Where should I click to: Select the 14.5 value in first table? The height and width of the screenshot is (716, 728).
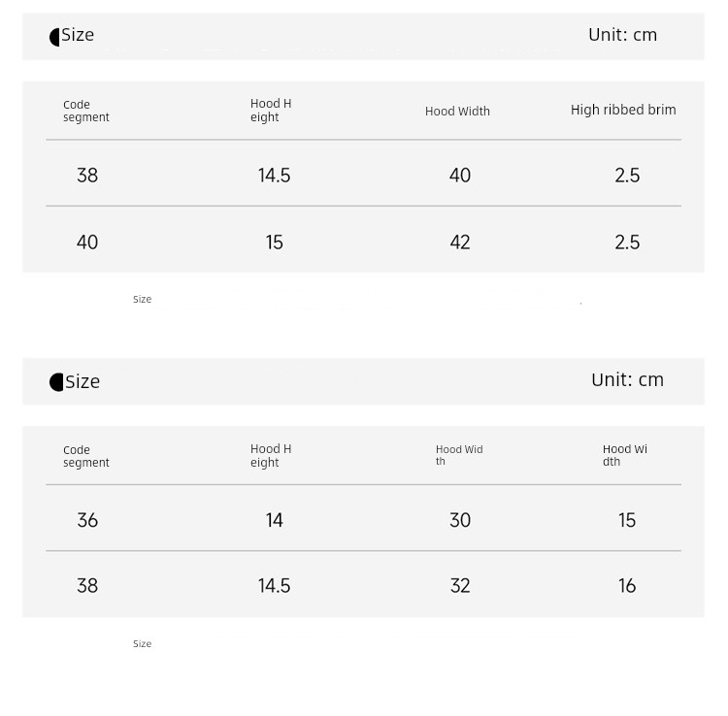pos(274,176)
